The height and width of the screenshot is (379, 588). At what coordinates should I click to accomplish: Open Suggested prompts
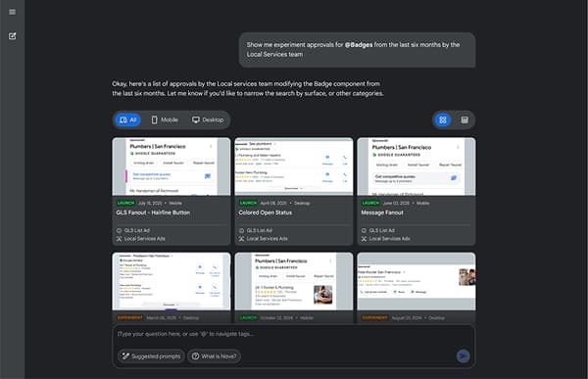(x=151, y=356)
